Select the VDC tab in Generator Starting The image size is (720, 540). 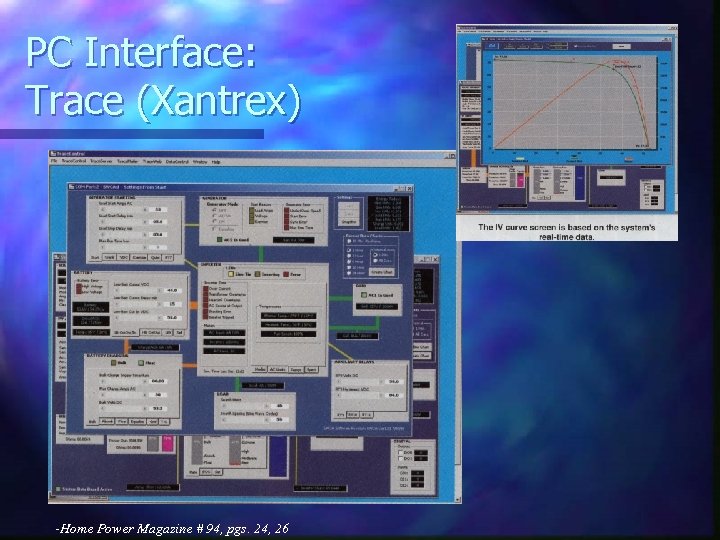pos(124,258)
